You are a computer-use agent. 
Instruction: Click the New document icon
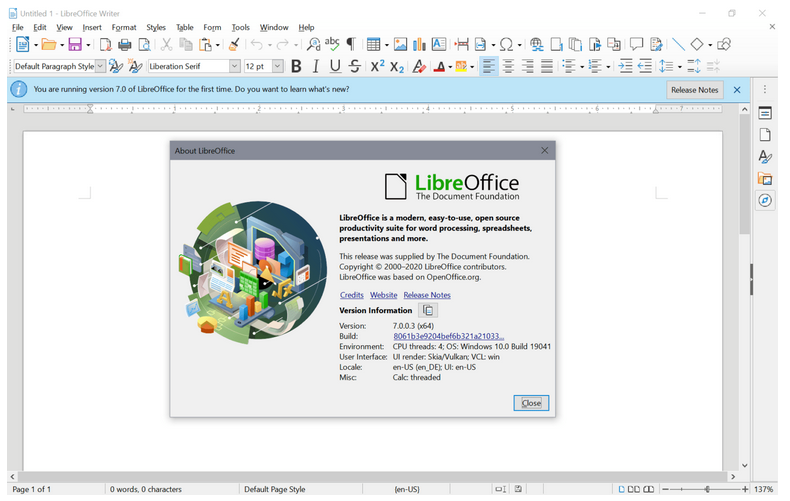(23, 44)
